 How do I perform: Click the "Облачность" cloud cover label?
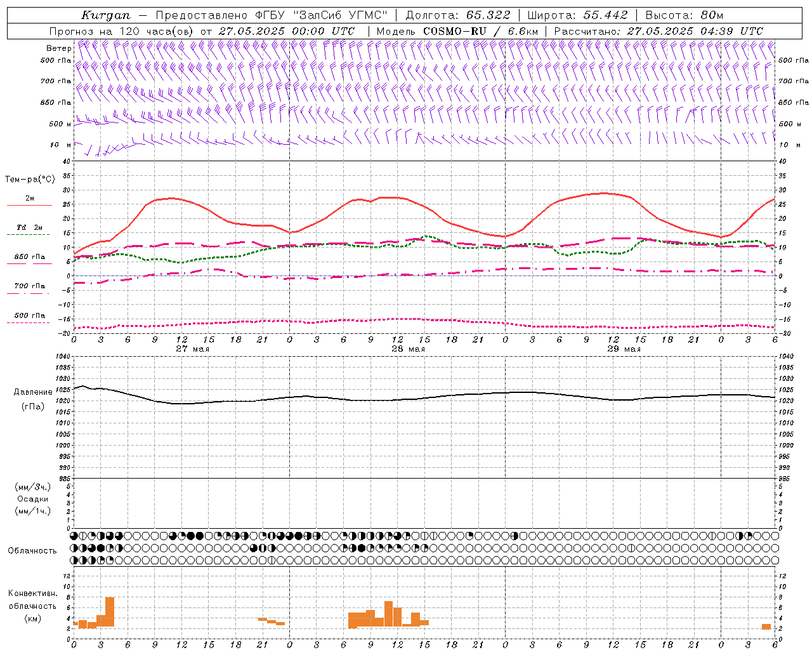(32, 551)
